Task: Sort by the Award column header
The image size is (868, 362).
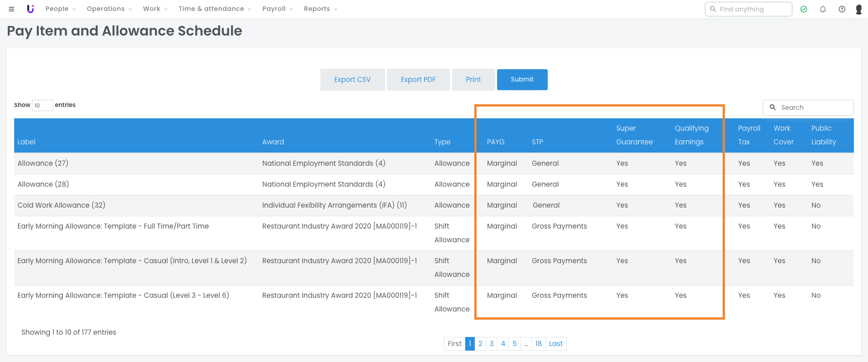Action: (273, 142)
